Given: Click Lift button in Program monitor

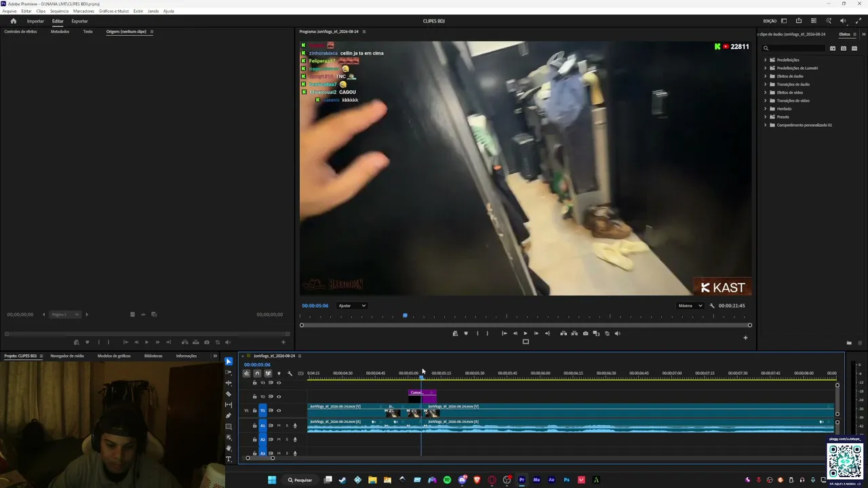Looking at the screenshot, I should [564, 333].
